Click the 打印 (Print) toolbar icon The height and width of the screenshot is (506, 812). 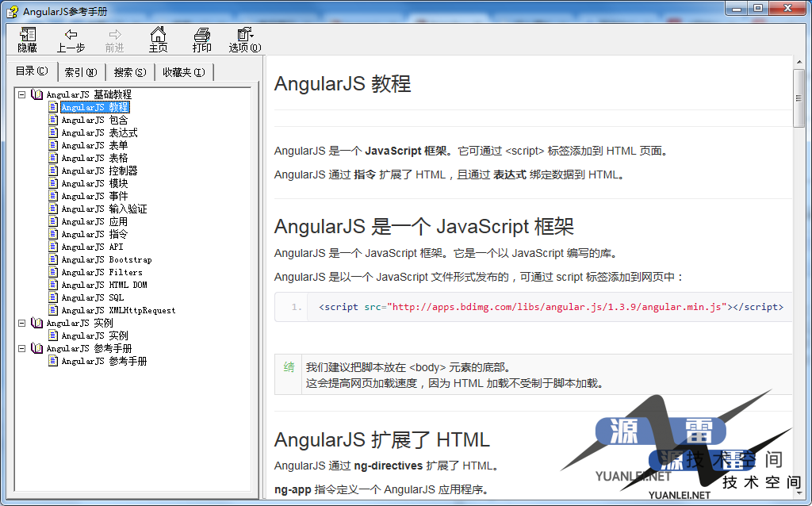click(201, 40)
